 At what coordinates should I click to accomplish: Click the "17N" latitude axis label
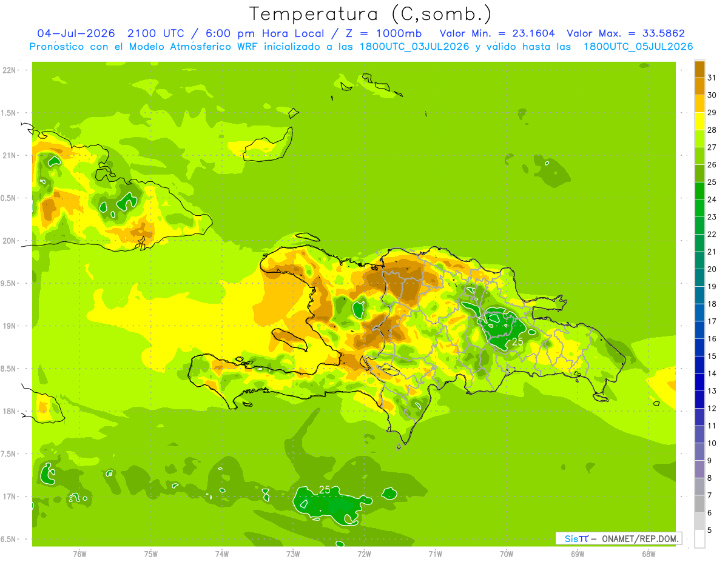point(9,497)
